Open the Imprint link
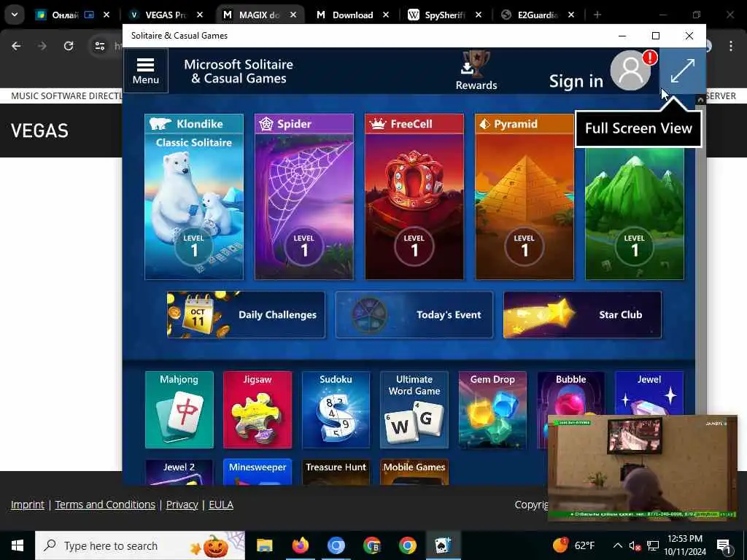Viewport: 747px width, 560px height. point(28,505)
